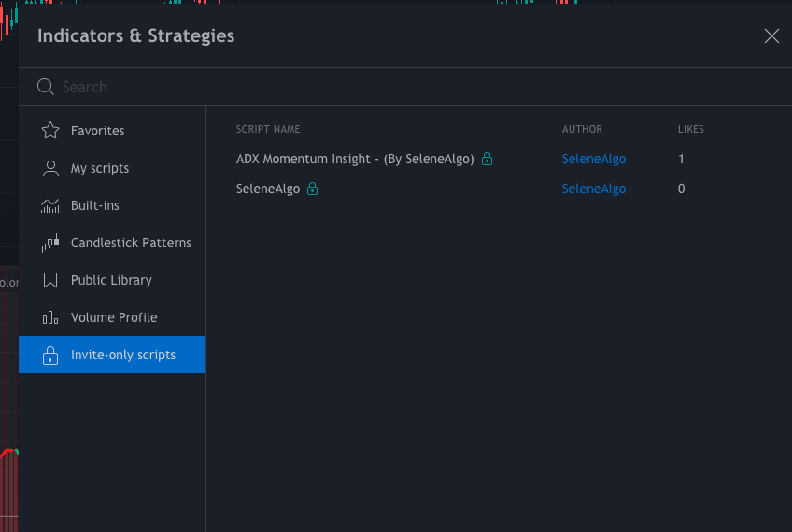Click the Candlestick Patterns icon
The image size is (792, 532).
pyautogui.click(x=50, y=243)
